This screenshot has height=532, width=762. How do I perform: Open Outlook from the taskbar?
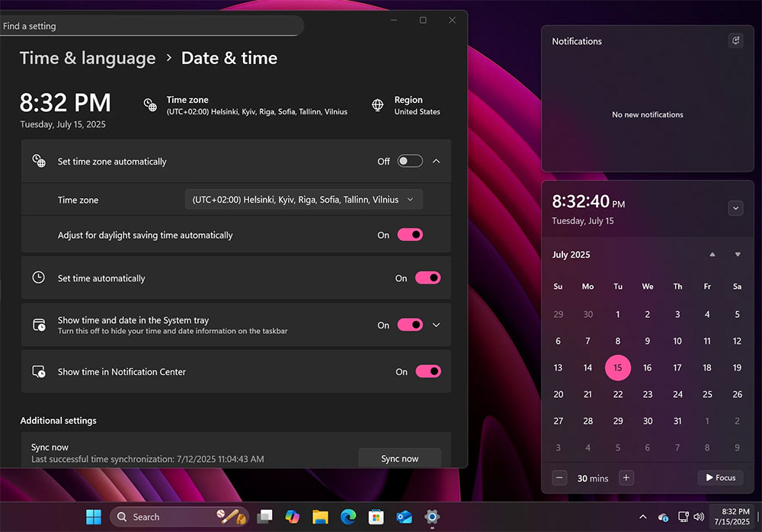click(x=404, y=517)
